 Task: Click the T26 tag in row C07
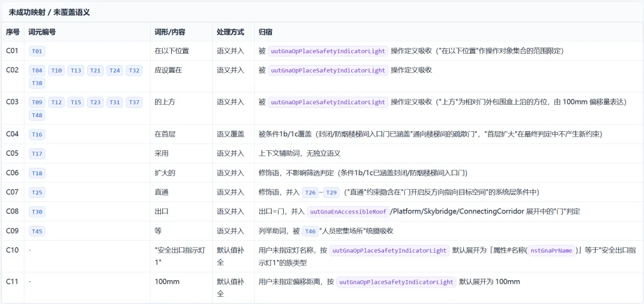[309, 193]
